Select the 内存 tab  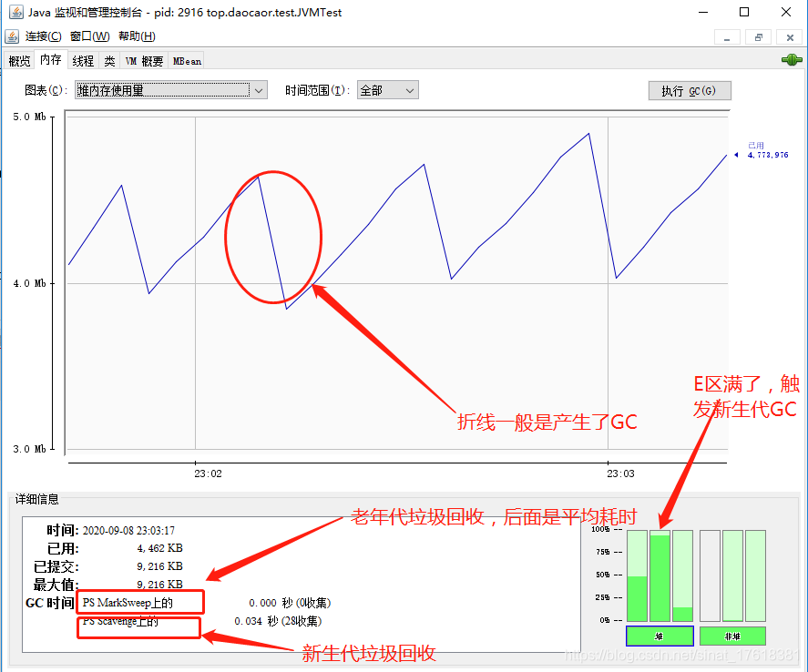point(51,60)
